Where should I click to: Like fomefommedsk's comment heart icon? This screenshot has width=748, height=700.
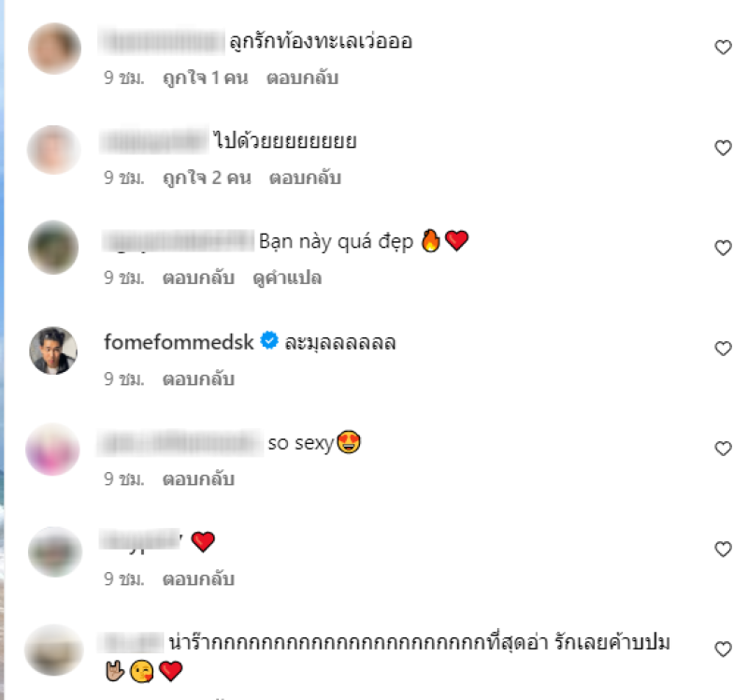coord(723,349)
